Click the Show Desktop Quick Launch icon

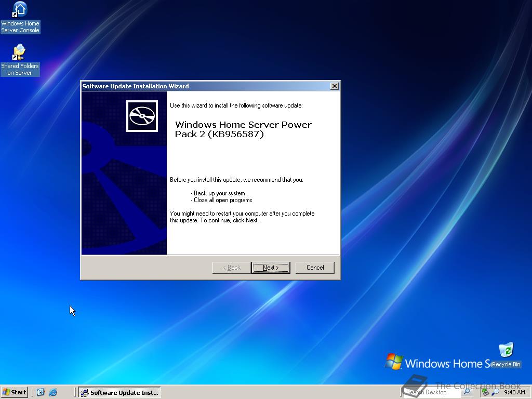[41, 392]
